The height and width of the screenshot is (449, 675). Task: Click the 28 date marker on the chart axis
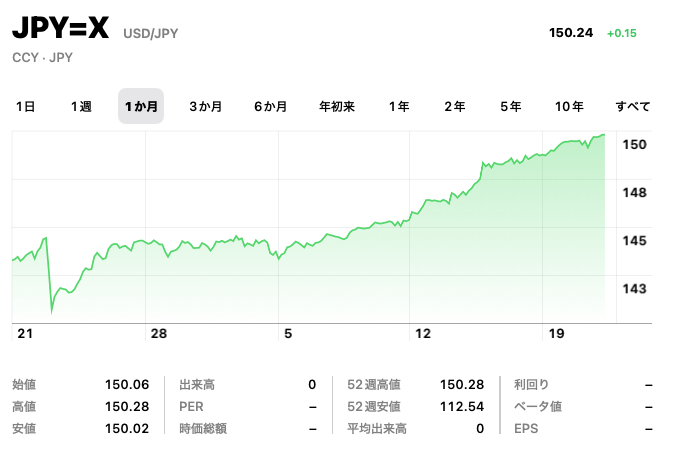(x=158, y=333)
